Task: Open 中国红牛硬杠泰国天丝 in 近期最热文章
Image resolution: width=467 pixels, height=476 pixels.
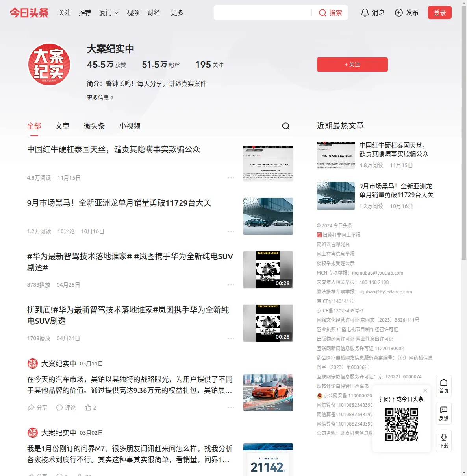Action: point(394,149)
